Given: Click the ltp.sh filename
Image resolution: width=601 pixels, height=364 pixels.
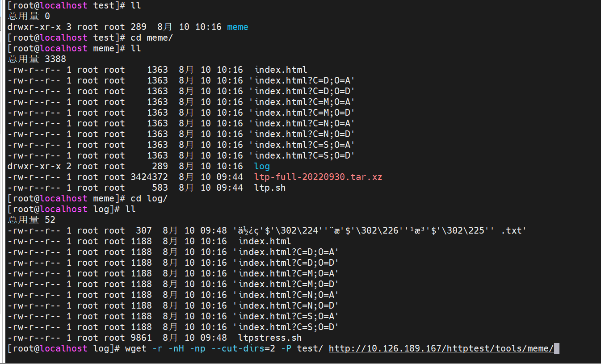Looking at the screenshot, I should (270, 188).
